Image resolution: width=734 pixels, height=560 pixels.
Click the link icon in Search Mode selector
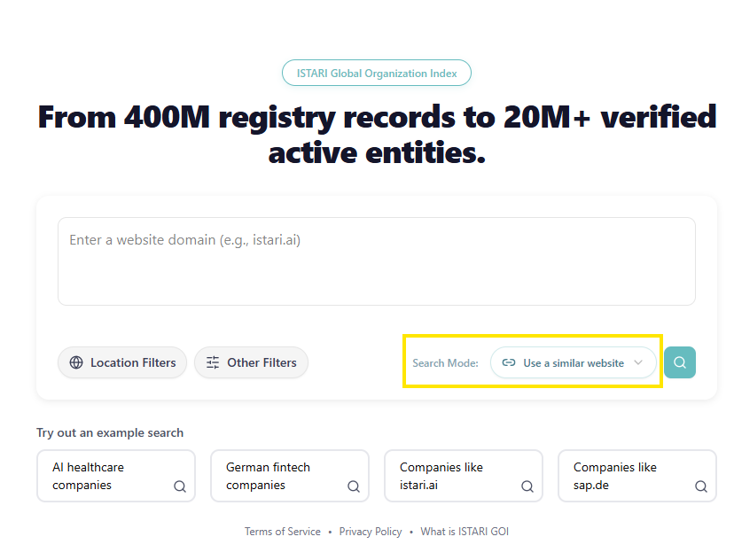509,362
